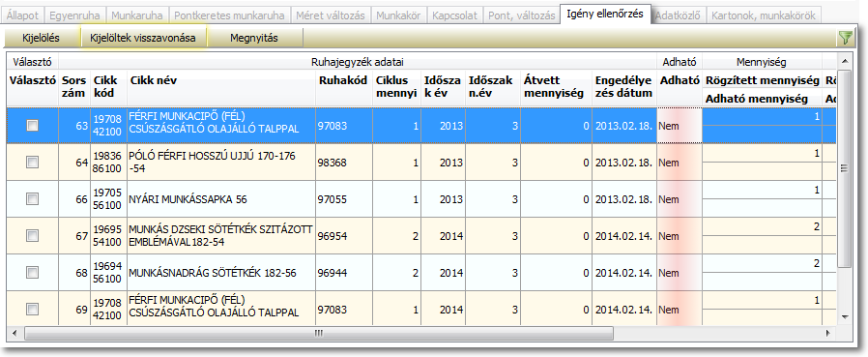Tick the checkbox in row 63
Viewport: 868px width, 357px height.
33,126
